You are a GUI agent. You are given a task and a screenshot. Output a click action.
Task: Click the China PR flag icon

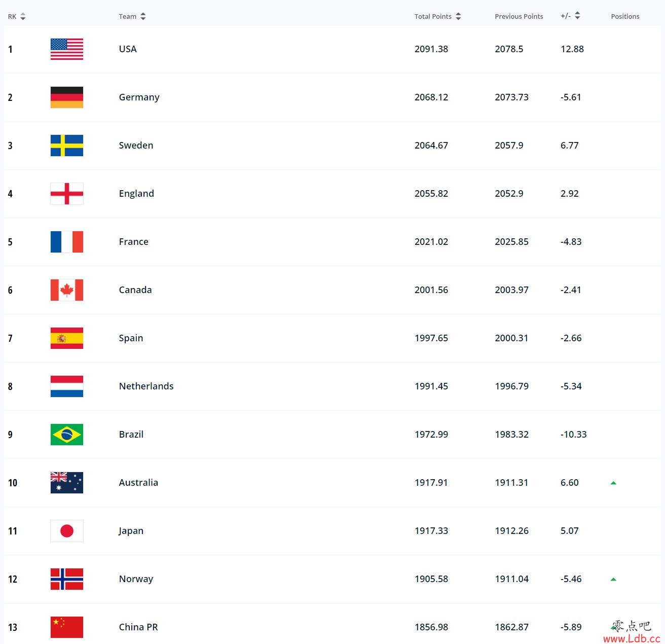[x=67, y=627]
